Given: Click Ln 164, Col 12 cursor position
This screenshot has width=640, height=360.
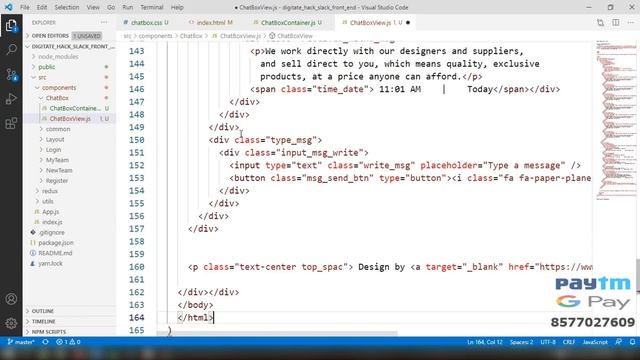Looking at the screenshot, I should (484, 342).
